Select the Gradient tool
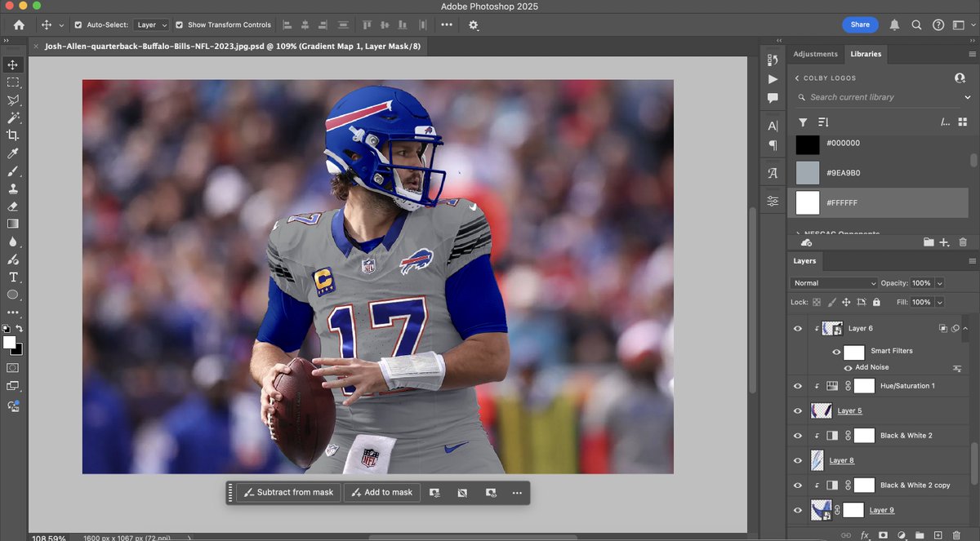980x541 pixels. [x=12, y=224]
